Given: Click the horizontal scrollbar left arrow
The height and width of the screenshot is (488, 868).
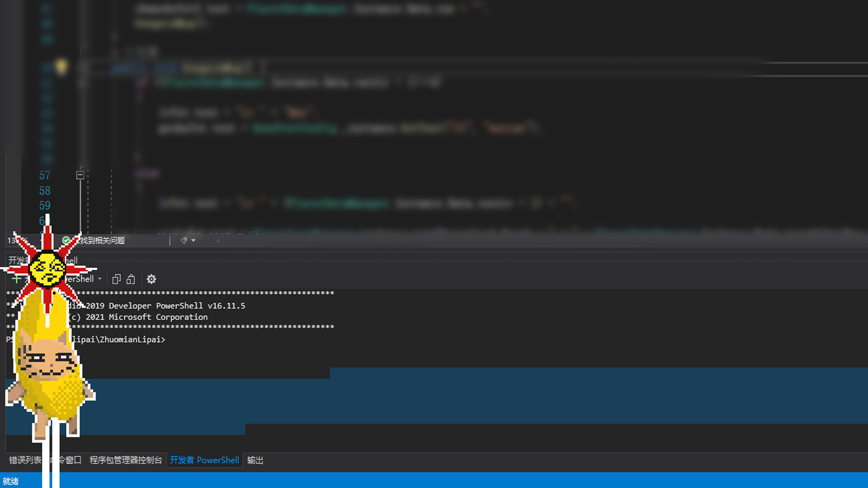Looking at the screenshot, I should (217, 240).
